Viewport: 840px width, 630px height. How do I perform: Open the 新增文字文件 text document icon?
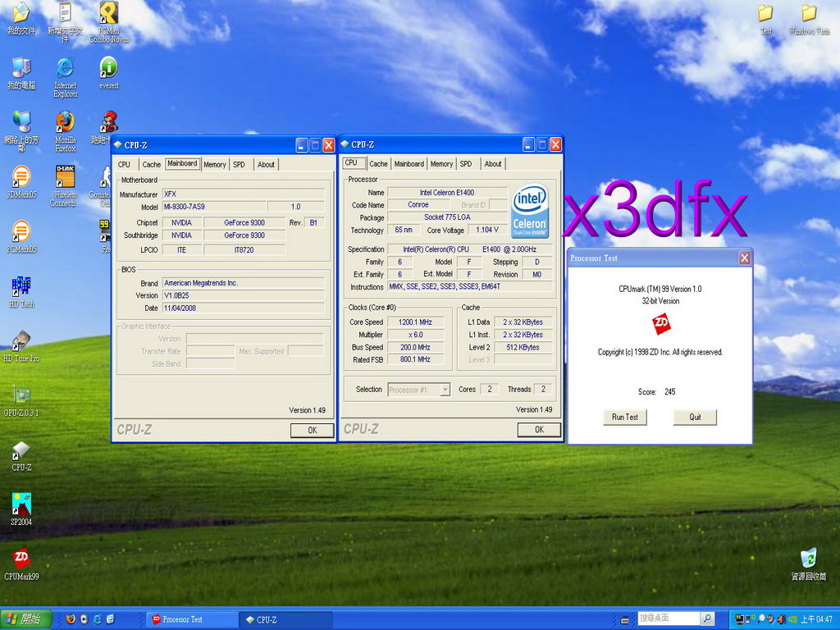pos(66,22)
